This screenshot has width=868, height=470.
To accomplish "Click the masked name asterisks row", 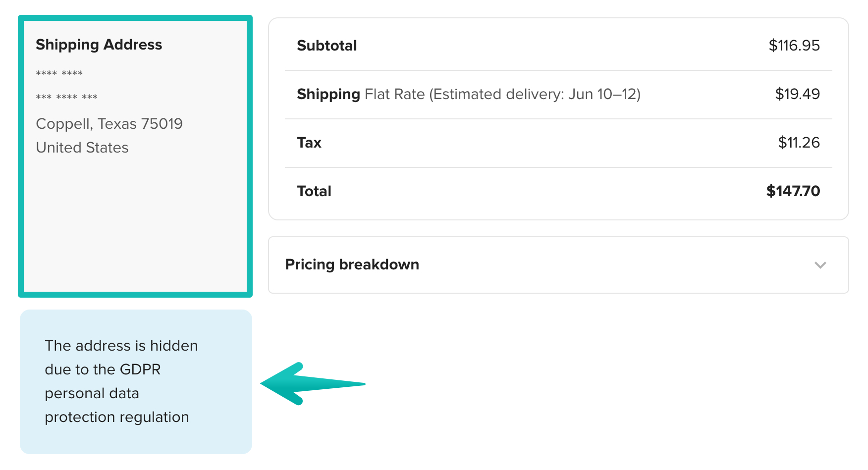I will (59, 72).
